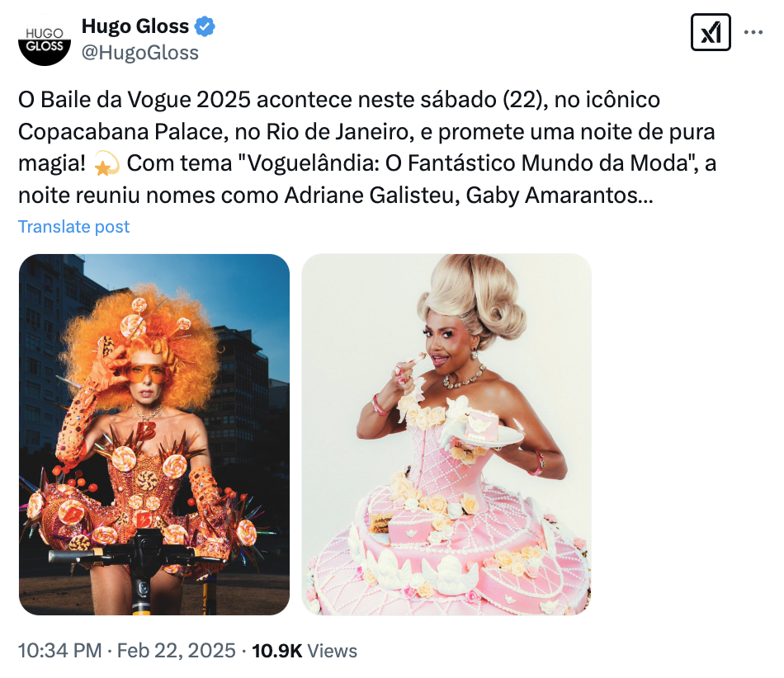Expand the truncated text after Gaby Amarantos
The height and width of the screenshot is (678, 784).
point(646,195)
